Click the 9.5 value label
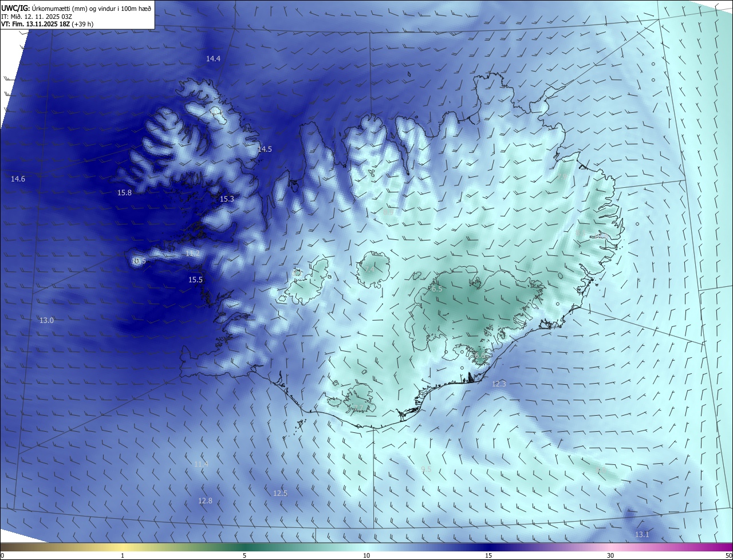 (x=426, y=470)
